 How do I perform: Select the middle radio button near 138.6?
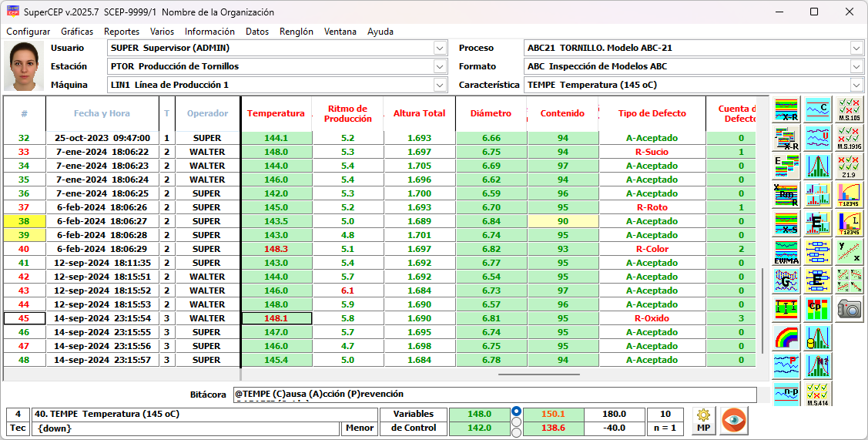pos(516,422)
